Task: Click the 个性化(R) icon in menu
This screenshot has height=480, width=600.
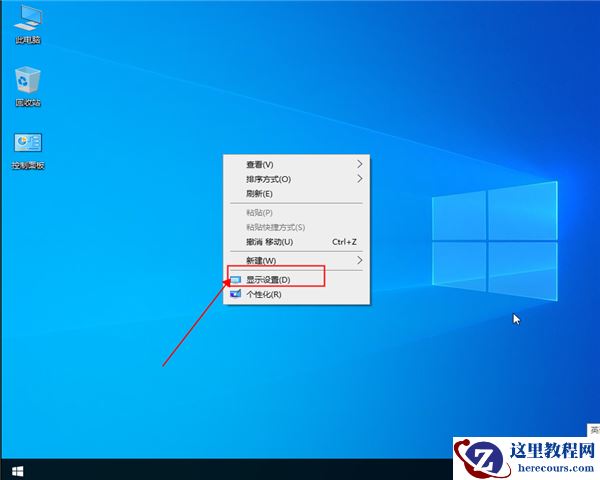Action: (x=235, y=294)
